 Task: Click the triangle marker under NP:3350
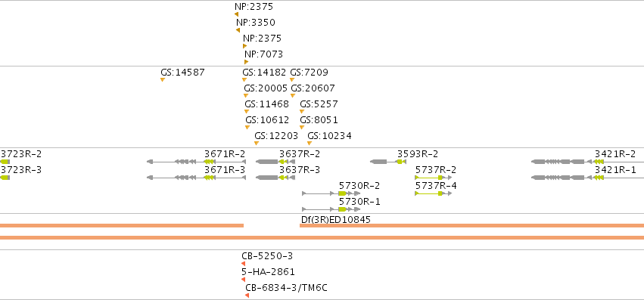pyautogui.click(x=238, y=30)
